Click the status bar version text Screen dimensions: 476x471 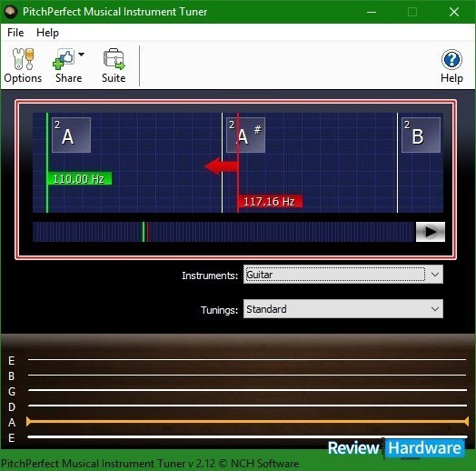coord(150,464)
